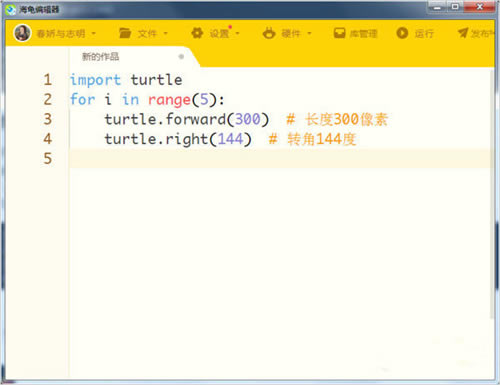Click the 库管理 inbox icon
Image resolution: width=500 pixels, height=385 pixels.
click(x=339, y=33)
